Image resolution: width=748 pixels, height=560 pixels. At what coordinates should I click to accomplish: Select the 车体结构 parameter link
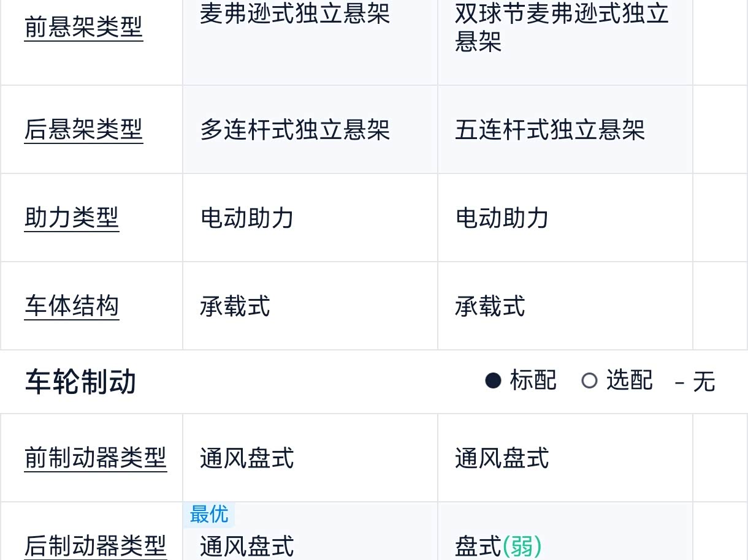click(x=72, y=306)
